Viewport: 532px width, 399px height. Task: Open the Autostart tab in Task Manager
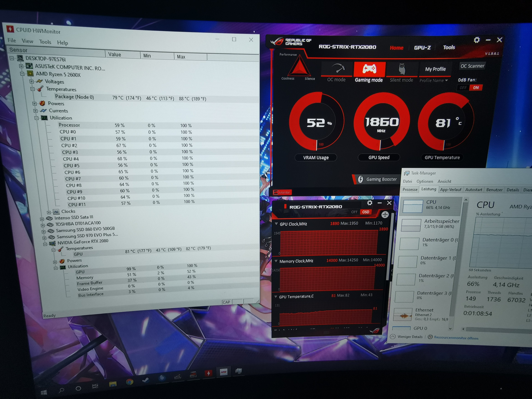coord(474,190)
